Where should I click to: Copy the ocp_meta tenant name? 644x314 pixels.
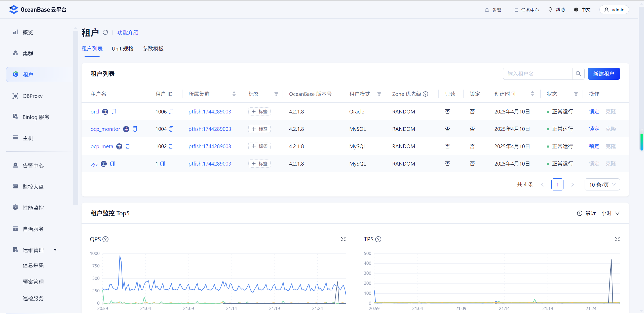click(x=128, y=146)
